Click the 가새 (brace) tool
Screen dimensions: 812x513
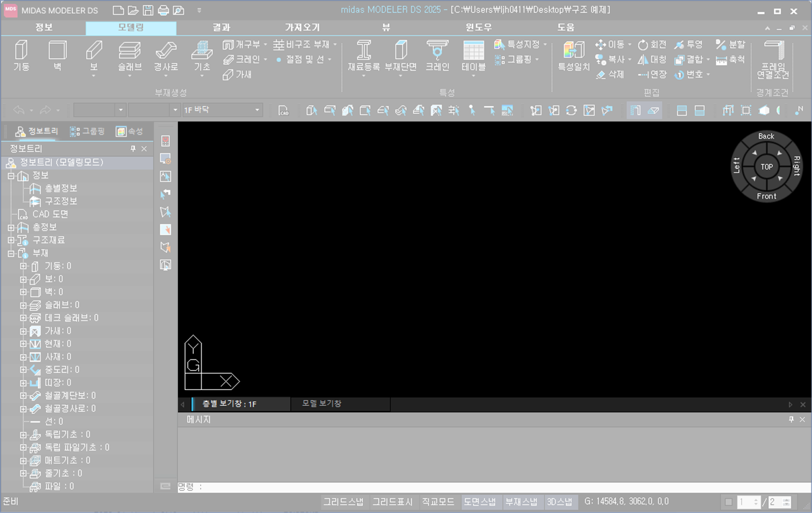(237, 75)
